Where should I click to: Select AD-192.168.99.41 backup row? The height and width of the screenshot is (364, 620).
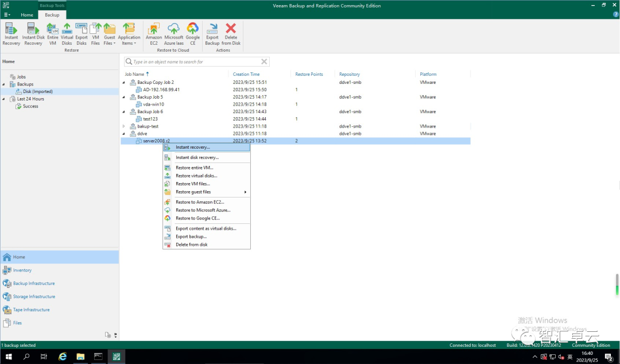(x=296, y=90)
